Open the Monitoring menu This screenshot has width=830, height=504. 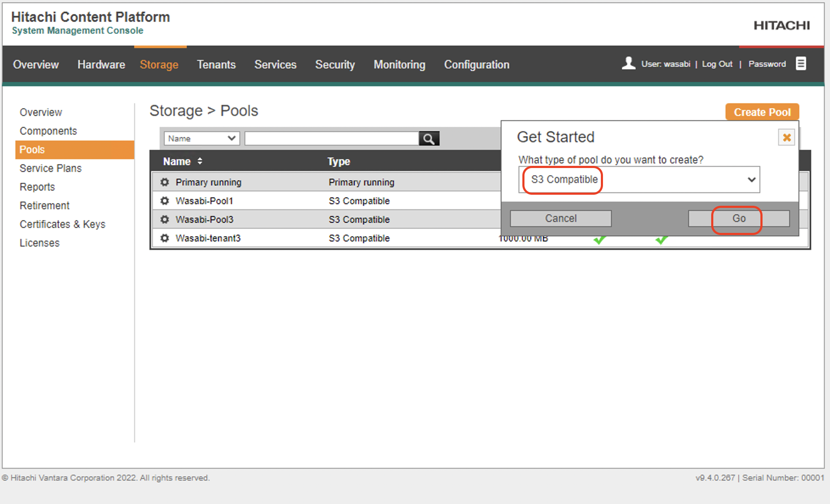tap(399, 64)
